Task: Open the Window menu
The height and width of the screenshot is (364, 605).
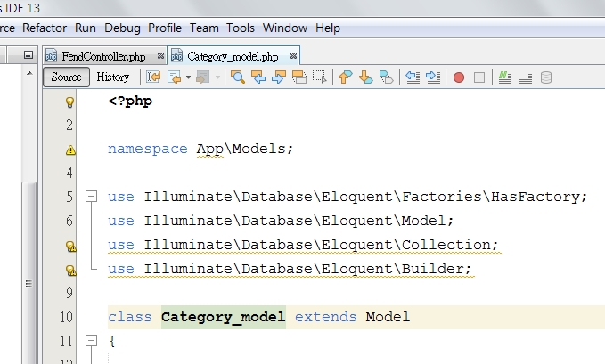Action: point(285,28)
